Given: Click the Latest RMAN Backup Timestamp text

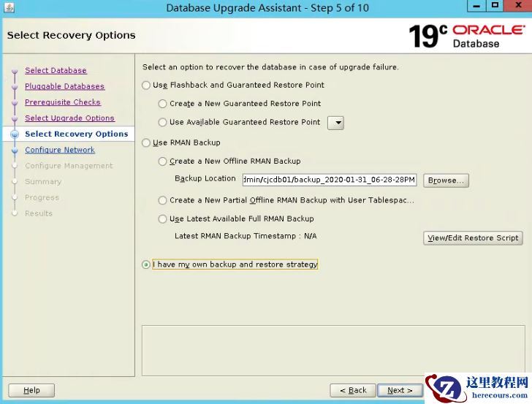Looking at the screenshot, I should (246, 236).
